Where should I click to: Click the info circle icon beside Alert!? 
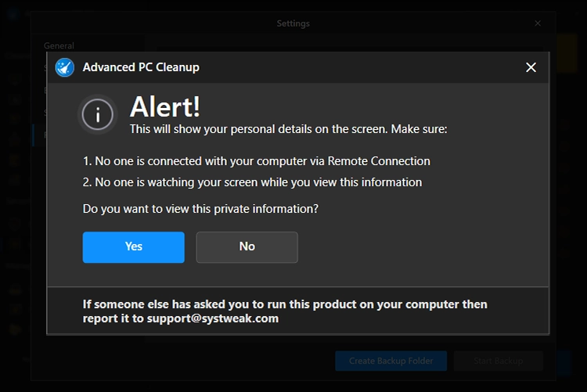(x=98, y=114)
